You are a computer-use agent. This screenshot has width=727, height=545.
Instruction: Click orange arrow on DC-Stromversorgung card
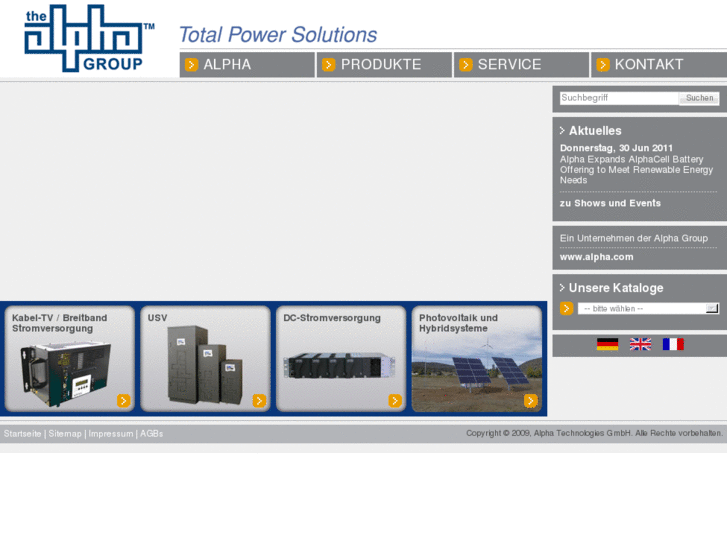(395, 400)
